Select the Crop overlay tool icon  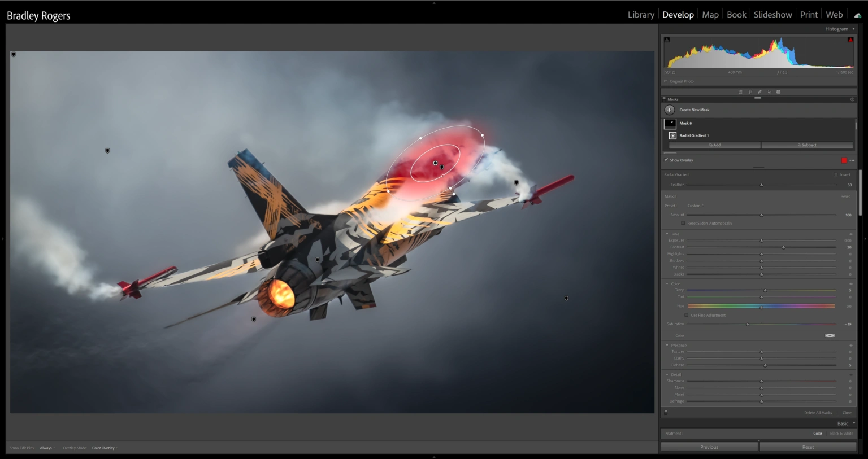click(x=750, y=92)
